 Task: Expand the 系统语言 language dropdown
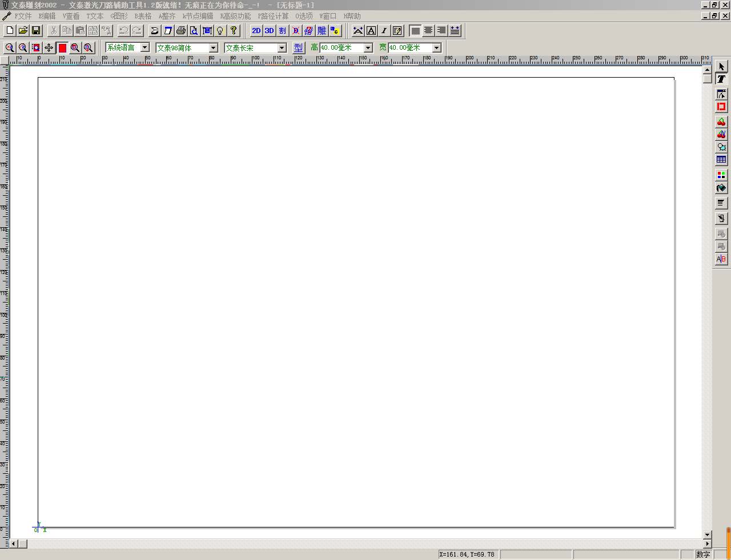tap(144, 48)
